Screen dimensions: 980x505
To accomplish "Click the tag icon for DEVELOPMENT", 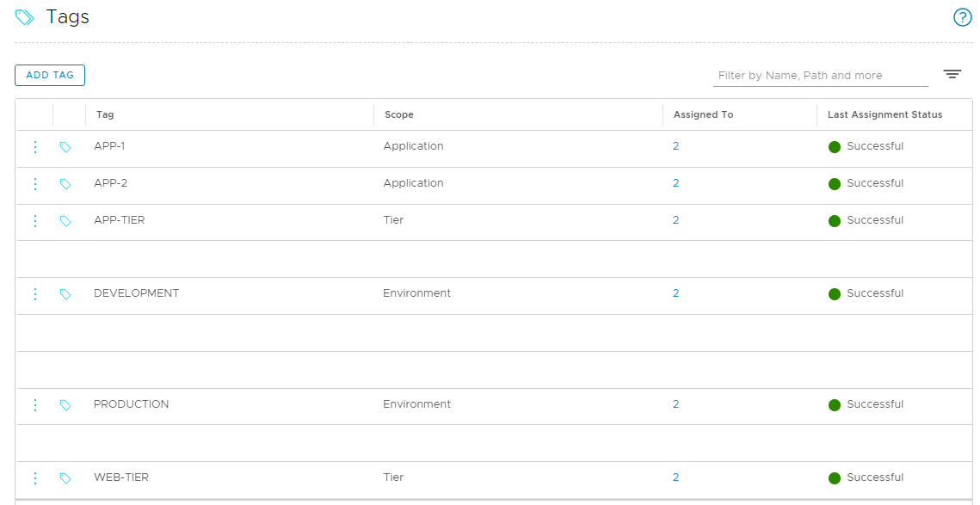I will click(x=65, y=294).
